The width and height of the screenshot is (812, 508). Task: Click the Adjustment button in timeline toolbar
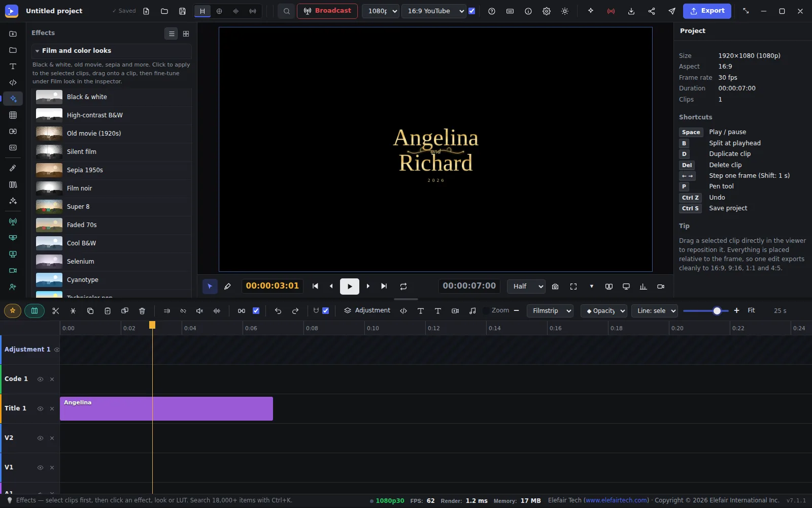point(367,310)
